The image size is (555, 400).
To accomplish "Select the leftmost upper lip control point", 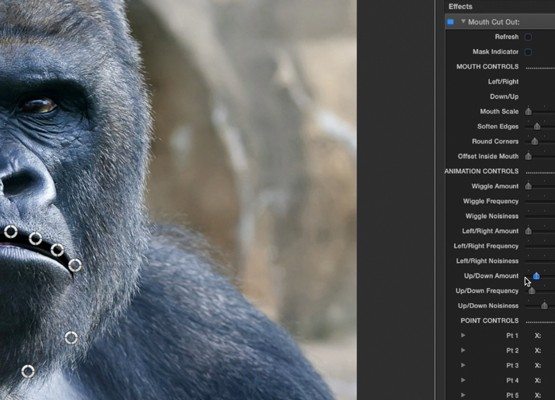I will click(x=11, y=232).
